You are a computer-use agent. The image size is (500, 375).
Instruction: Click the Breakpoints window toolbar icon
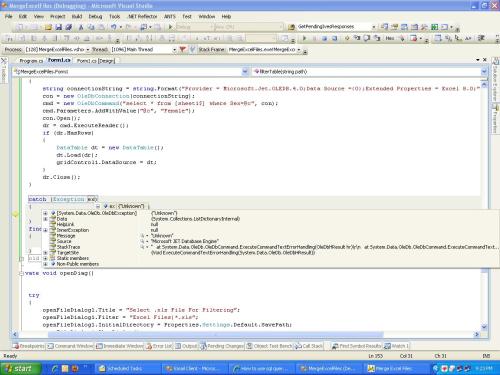click(x=414, y=38)
